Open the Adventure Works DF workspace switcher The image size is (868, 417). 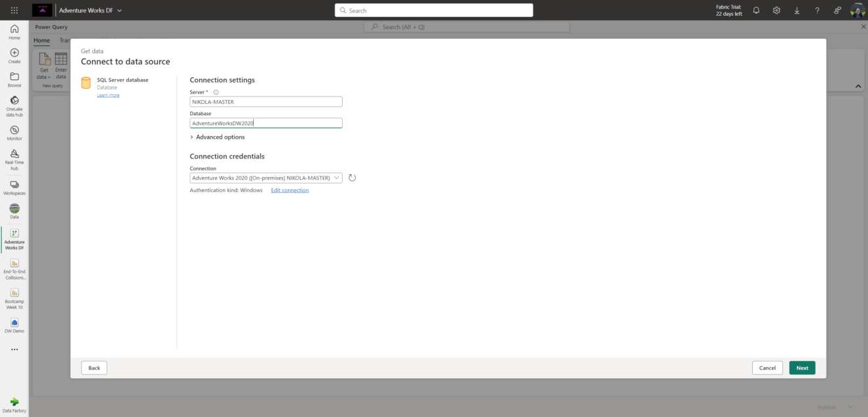tap(89, 10)
